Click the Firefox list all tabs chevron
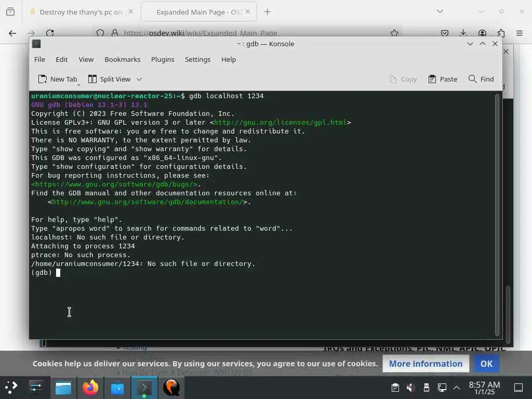 (440, 11)
